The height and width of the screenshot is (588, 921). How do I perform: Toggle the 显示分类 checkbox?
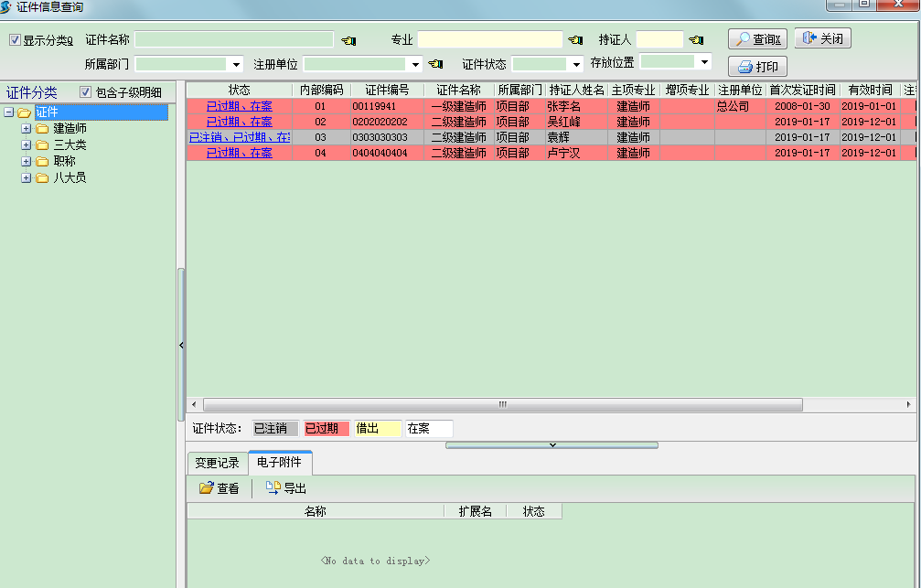click(x=13, y=39)
